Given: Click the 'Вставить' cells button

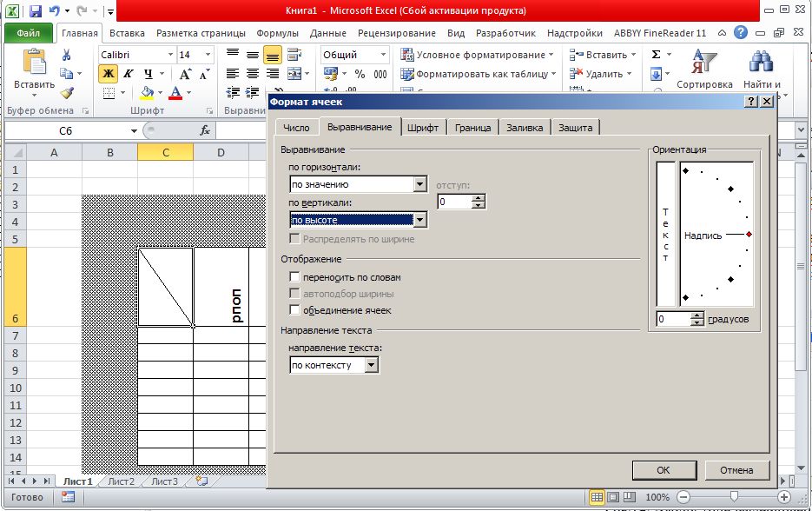Looking at the screenshot, I should point(602,55).
